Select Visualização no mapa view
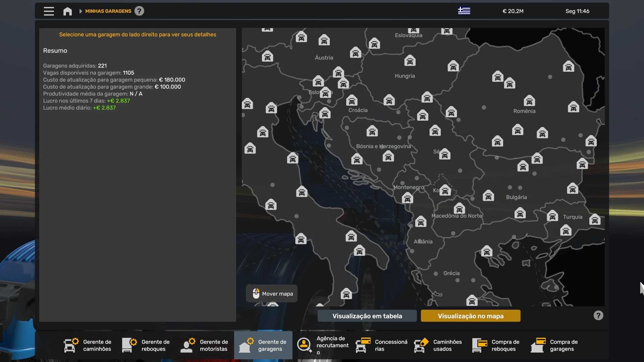Screen dimensions: 644x362 470,316
